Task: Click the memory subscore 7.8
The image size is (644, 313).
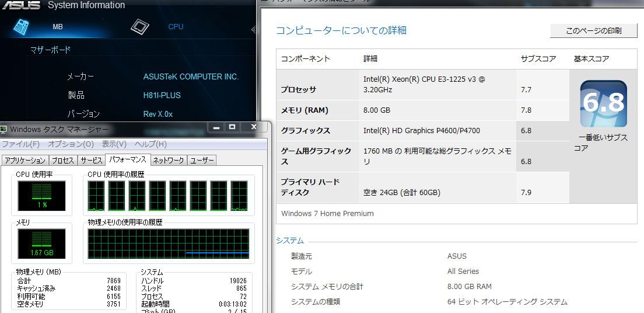Action: [526, 110]
